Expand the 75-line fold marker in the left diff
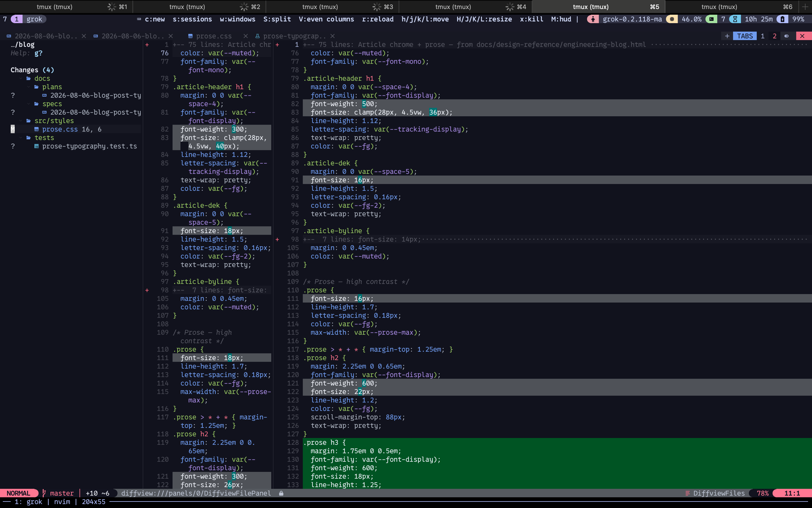812x508 pixels. point(147,45)
